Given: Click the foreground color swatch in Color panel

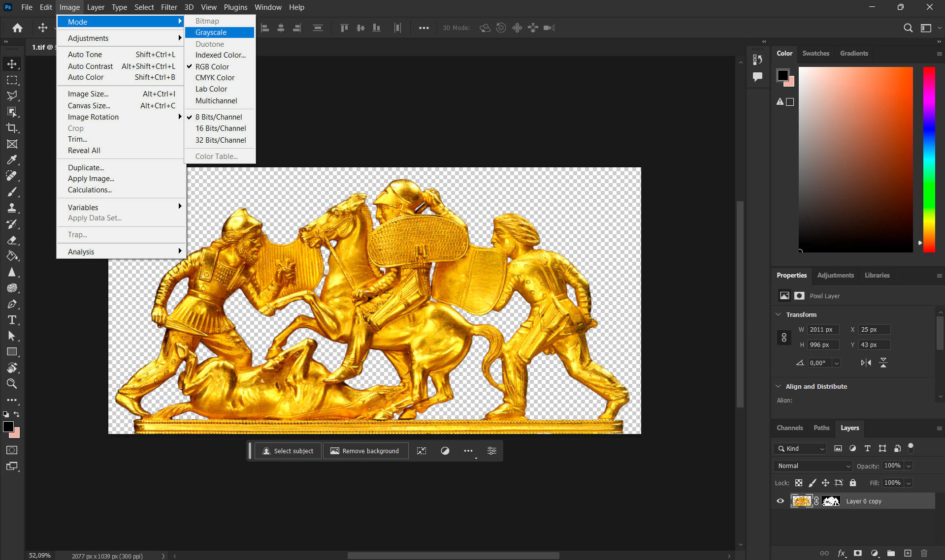Looking at the screenshot, I should (782, 75).
